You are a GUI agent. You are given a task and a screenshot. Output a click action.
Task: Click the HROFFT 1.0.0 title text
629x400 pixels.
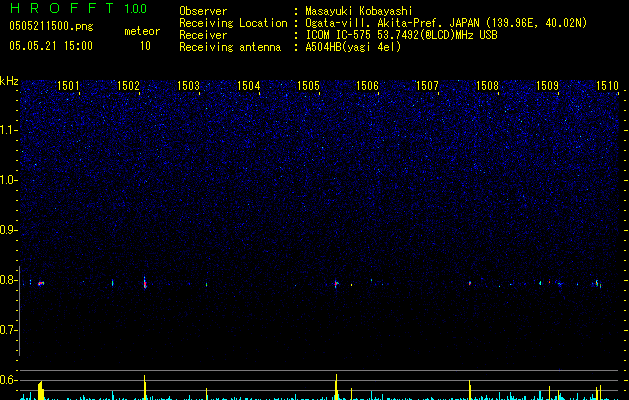79,8
